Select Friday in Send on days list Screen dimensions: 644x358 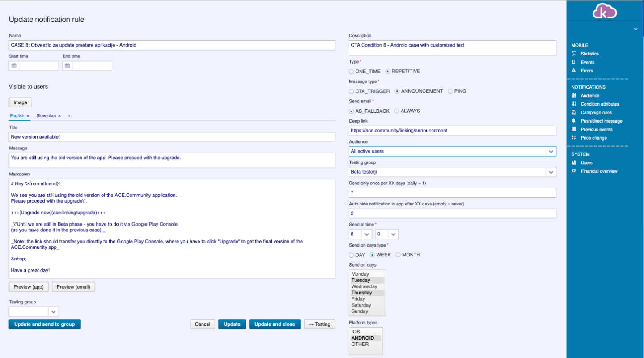coord(358,299)
